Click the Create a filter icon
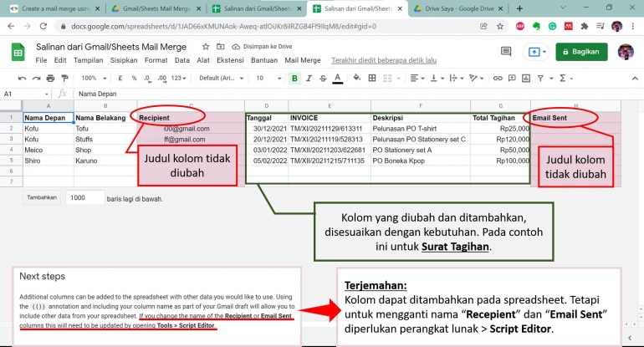This screenshot has width=644, height=347. (x=540, y=78)
